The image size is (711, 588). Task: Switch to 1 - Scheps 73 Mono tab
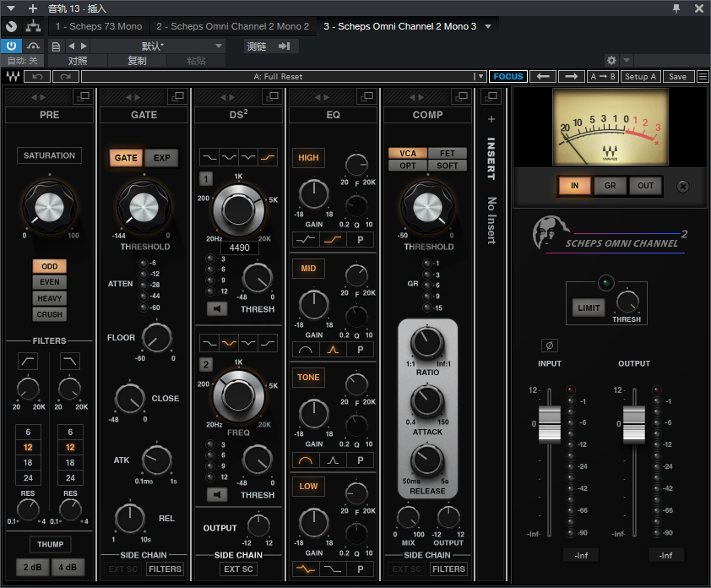tap(99, 26)
